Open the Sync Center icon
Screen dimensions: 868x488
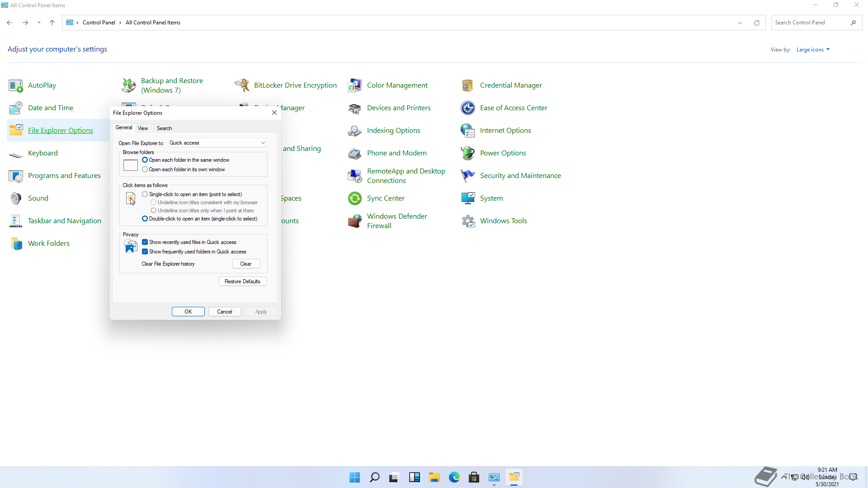pyautogui.click(x=355, y=198)
